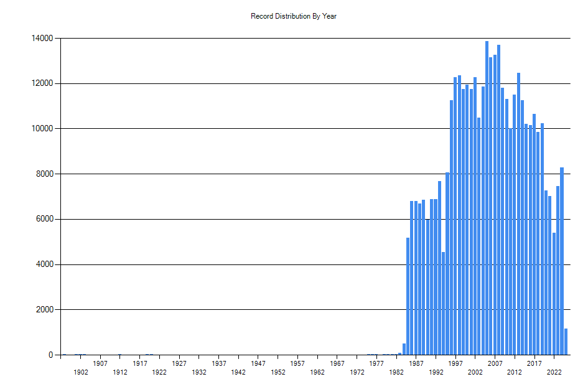Click the 0 label on the y-axis
Viewport: 588px width, 392px height.
tap(50, 355)
